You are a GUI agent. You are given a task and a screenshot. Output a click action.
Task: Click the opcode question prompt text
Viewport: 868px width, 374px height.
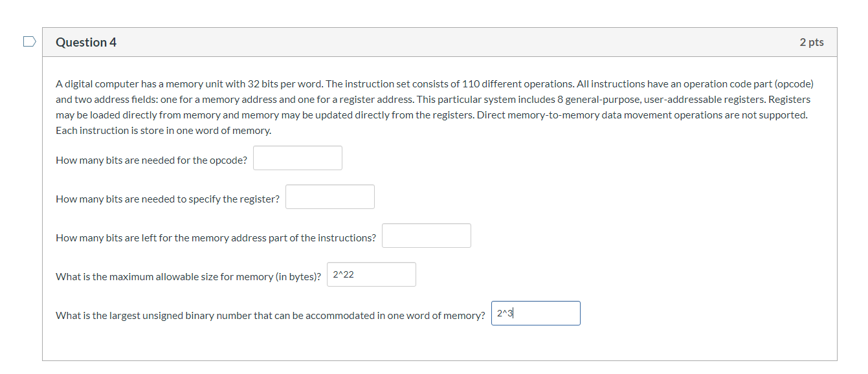150,160
